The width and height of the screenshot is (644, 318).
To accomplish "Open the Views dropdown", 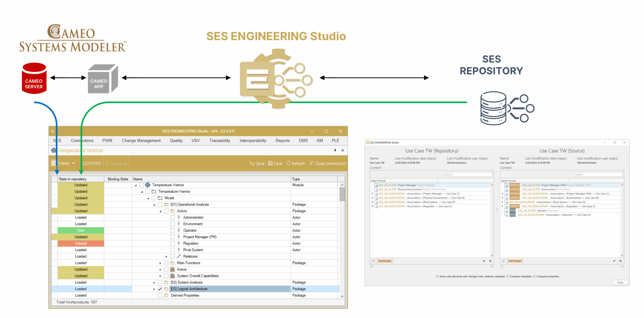I will tap(67, 163).
